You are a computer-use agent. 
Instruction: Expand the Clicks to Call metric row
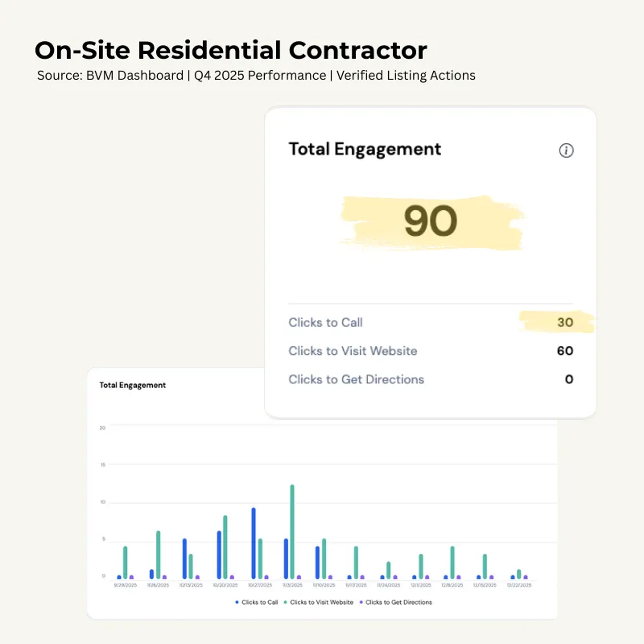pos(325,322)
